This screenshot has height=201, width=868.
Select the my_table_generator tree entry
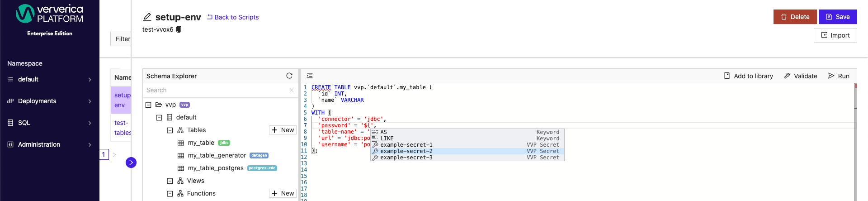pos(217,155)
